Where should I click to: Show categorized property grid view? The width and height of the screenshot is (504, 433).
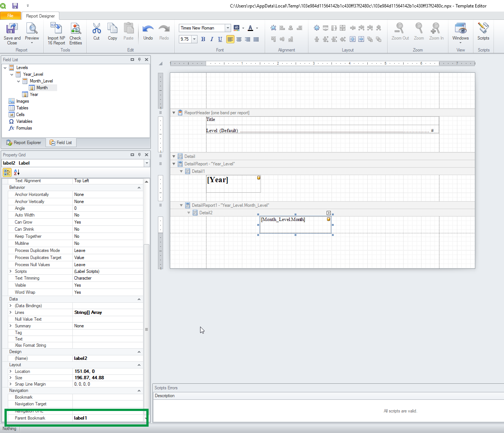(x=7, y=172)
